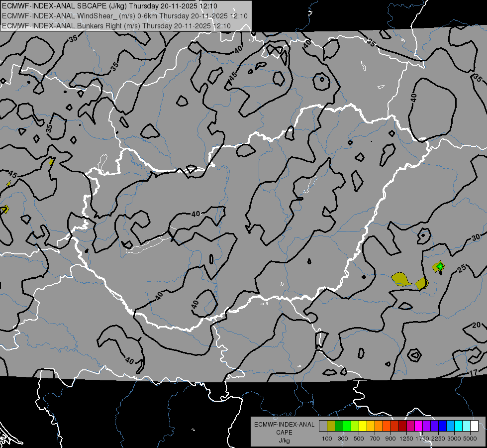This screenshot has height=448, width=487.
Task: Pick the pure yellow swatch above 500
Action: coord(363,426)
